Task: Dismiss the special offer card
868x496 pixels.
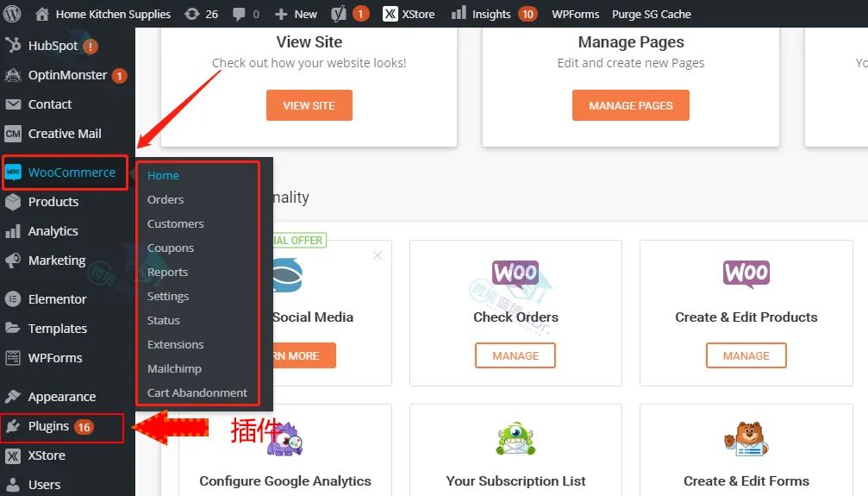Action: (378, 255)
